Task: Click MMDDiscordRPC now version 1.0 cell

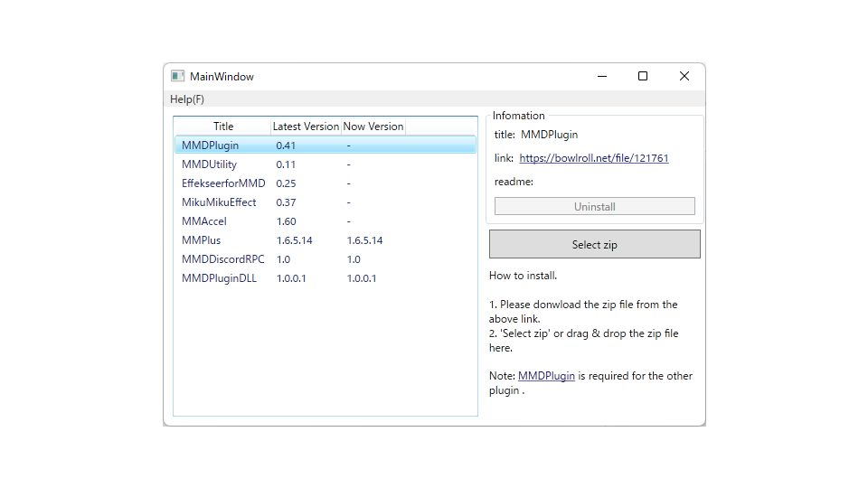Action: click(x=354, y=259)
